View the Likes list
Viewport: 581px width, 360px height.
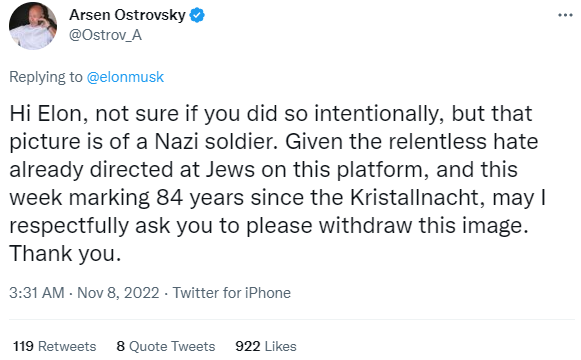pos(281,346)
